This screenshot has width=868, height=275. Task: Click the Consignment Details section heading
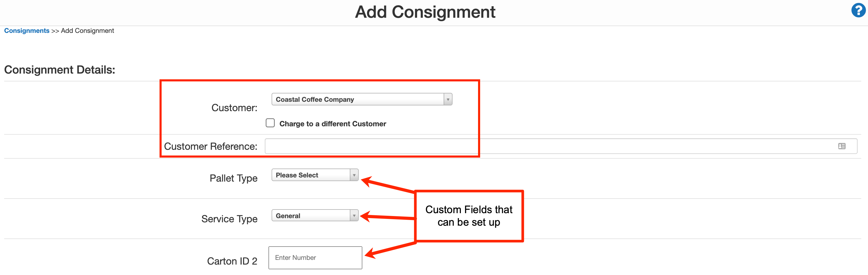click(x=59, y=70)
